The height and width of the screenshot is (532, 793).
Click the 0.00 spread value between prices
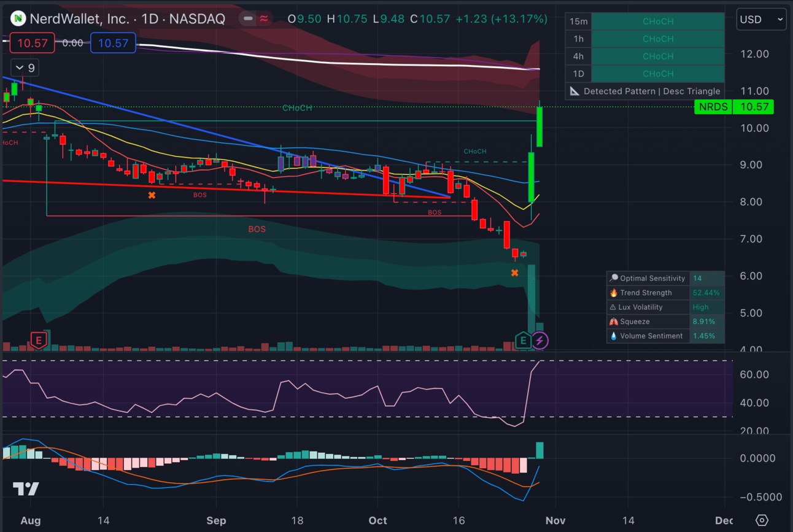point(73,43)
